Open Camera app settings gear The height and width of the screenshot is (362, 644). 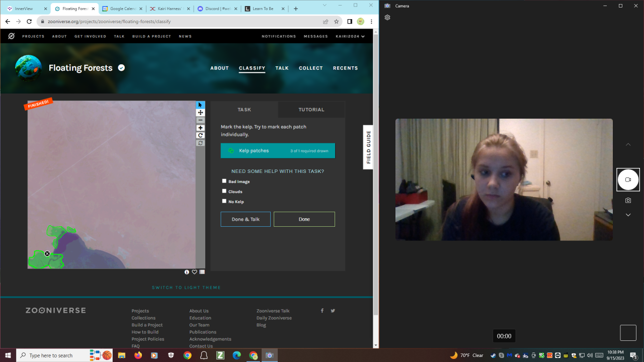point(387,17)
